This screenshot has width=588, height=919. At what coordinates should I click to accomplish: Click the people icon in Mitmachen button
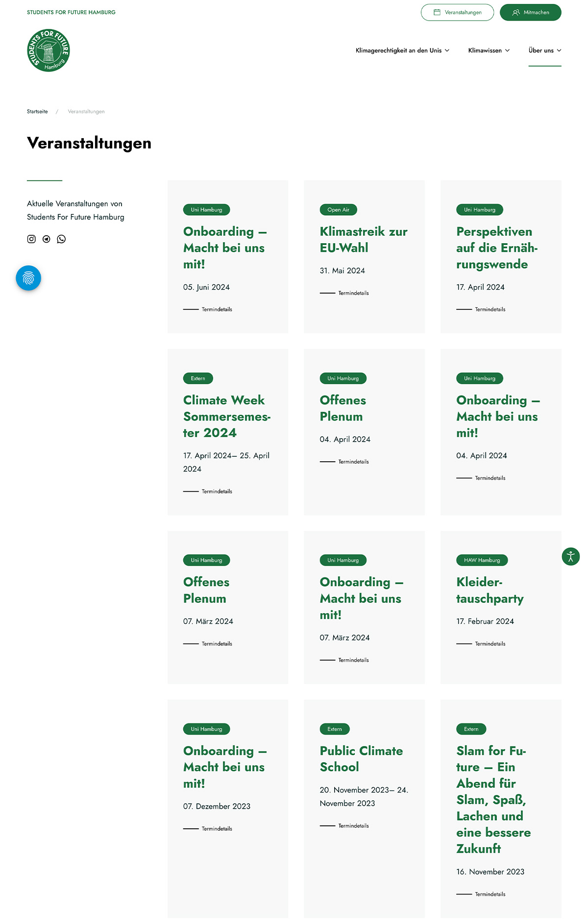point(516,12)
